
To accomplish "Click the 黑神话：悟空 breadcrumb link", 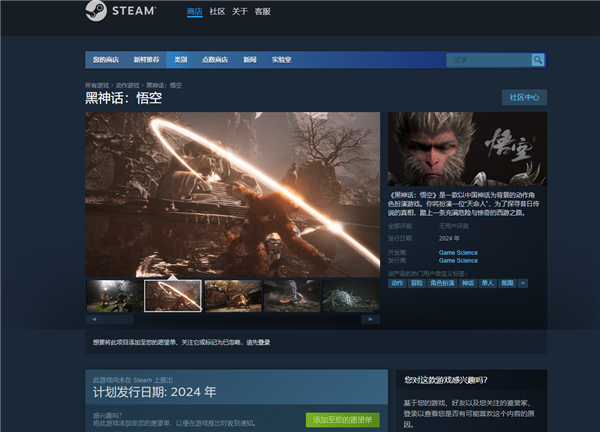I will point(164,85).
